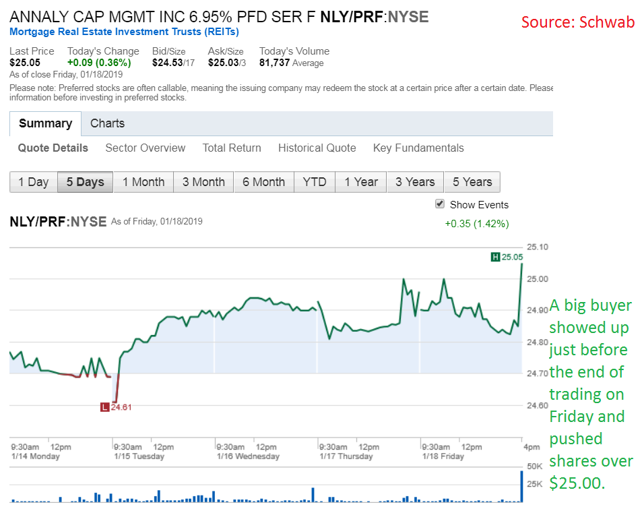Switch to the Summary tab
This screenshot has width=640, height=511.
pos(45,123)
